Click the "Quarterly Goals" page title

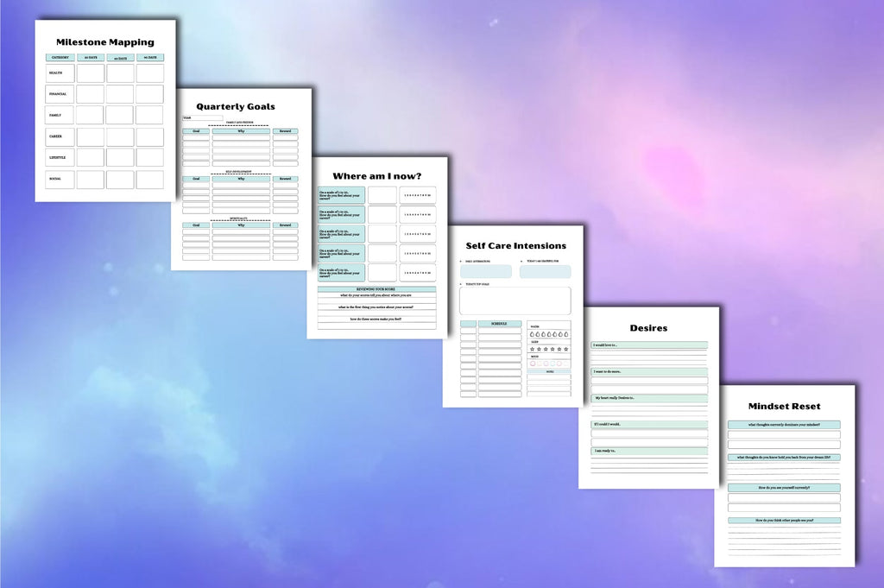(236, 106)
